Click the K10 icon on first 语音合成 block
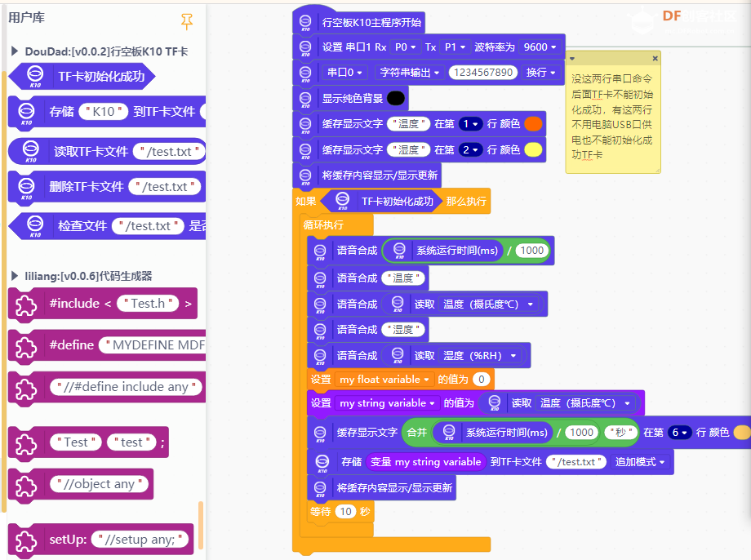The width and height of the screenshot is (751, 560). (320, 251)
